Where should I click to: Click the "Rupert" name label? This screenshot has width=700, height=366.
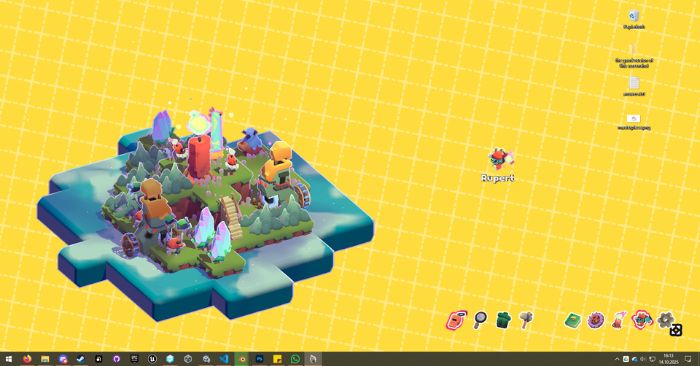click(498, 178)
